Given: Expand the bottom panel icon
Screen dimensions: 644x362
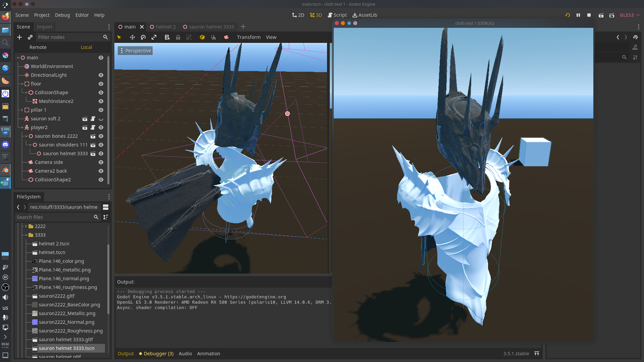Looking at the screenshot, I should 537,354.
